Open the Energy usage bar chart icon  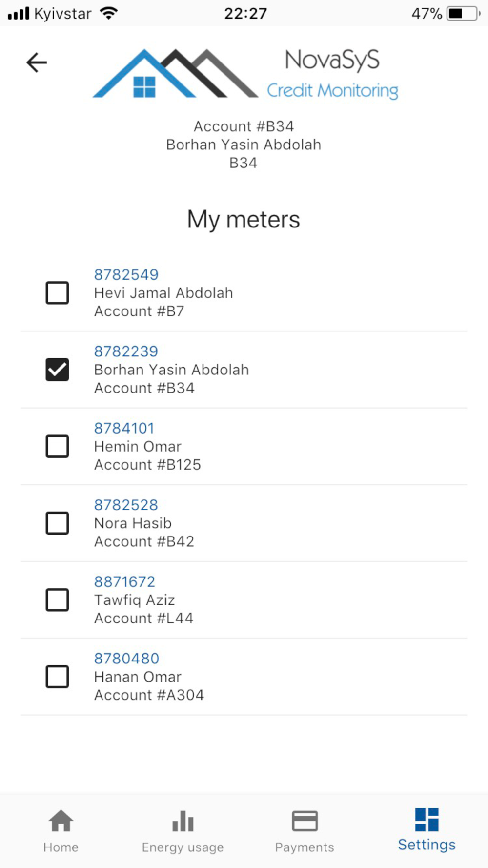[x=183, y=821]
